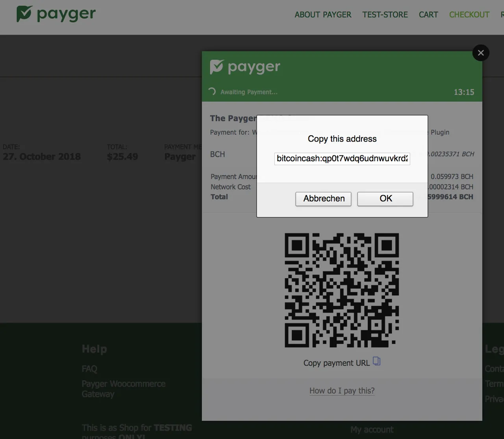
Task: Click the copy icon next to payment URL
Action: (x=376, y=361)
